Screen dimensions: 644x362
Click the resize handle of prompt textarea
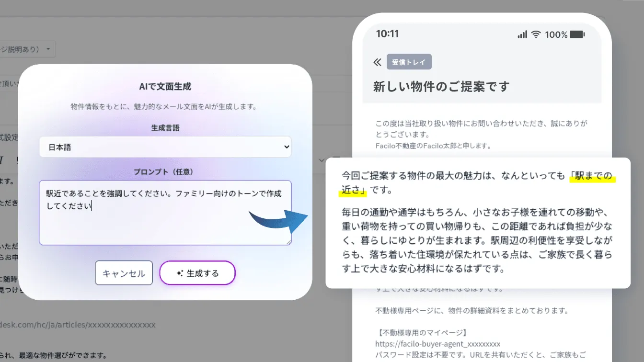coord(288,242)
